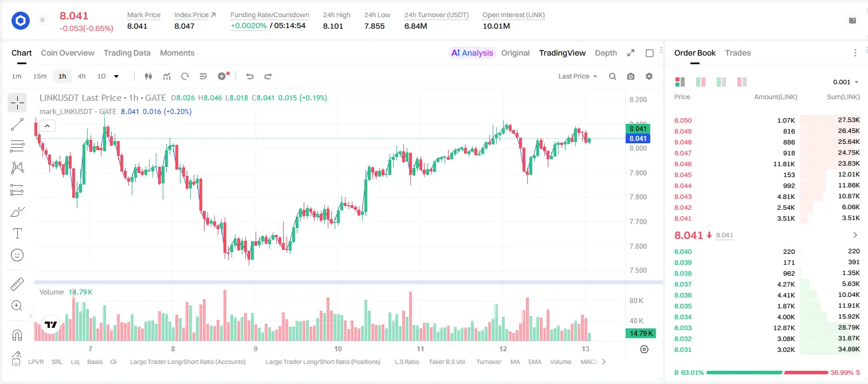Screen dimensions: 868x384
Task: Show only sell orders in order book
Action: click(x=742, y=82)
